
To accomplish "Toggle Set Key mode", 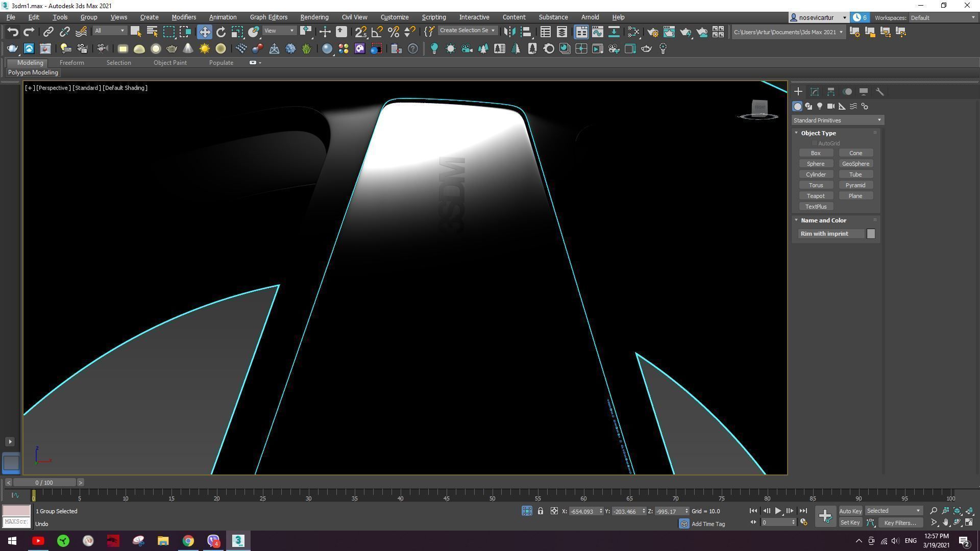I will tap(850, 522).
